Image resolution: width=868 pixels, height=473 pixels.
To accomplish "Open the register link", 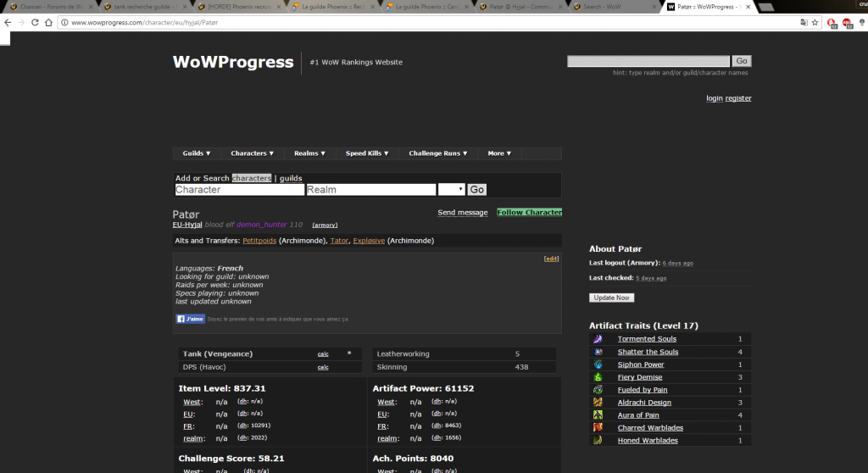I will point(738,98).
